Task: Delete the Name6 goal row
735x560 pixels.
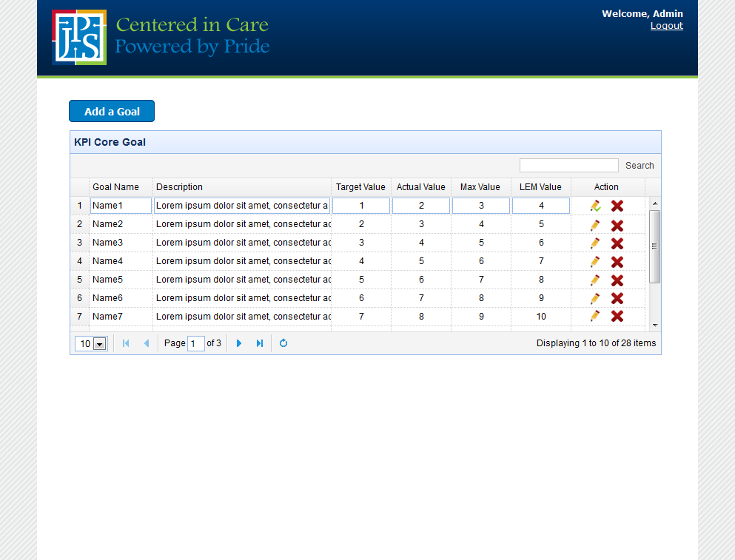Action: click(x=617, y=299)
